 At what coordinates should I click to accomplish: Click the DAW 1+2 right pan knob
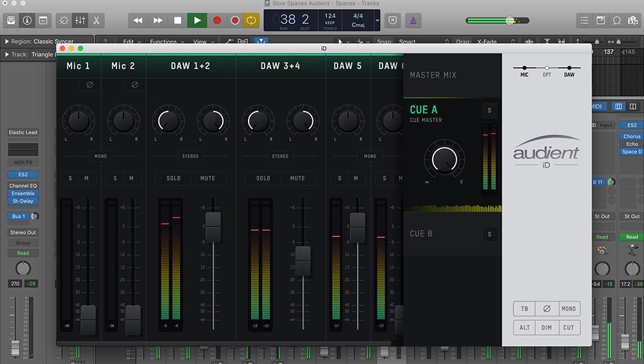pyautogui.click(x=213, y=120)
